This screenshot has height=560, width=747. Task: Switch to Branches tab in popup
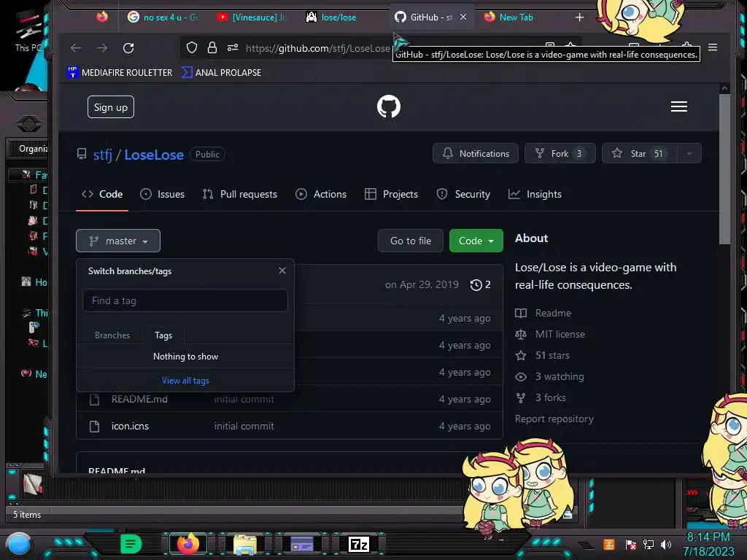112,335
